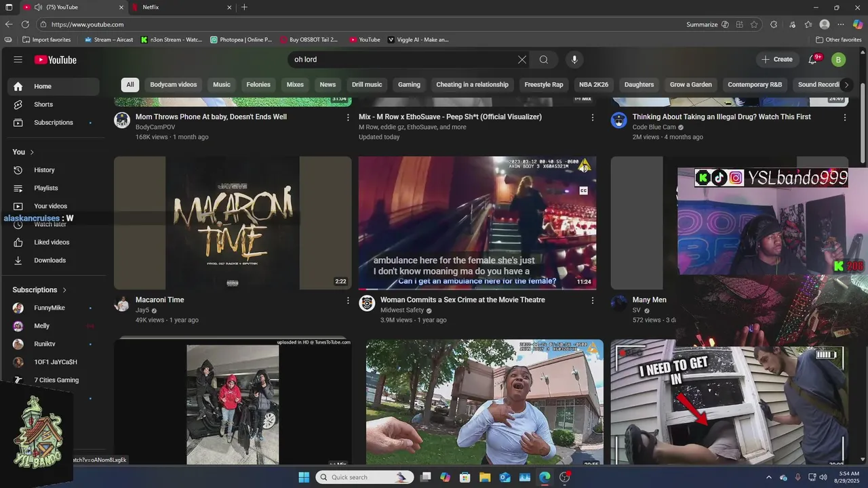Screen dimensions: 868x488
Task: Start voice search with the microphone
Action: click(x=574, y=60)
